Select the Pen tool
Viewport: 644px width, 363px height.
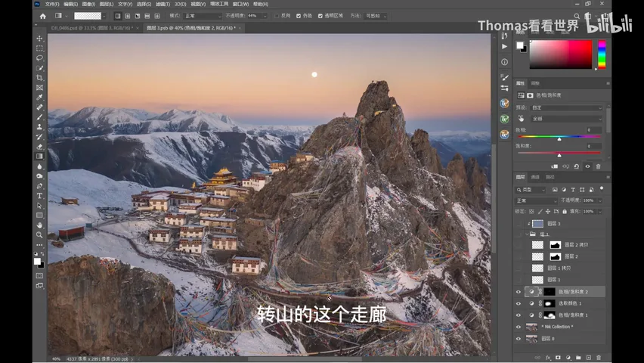click(x=39, y=186)
